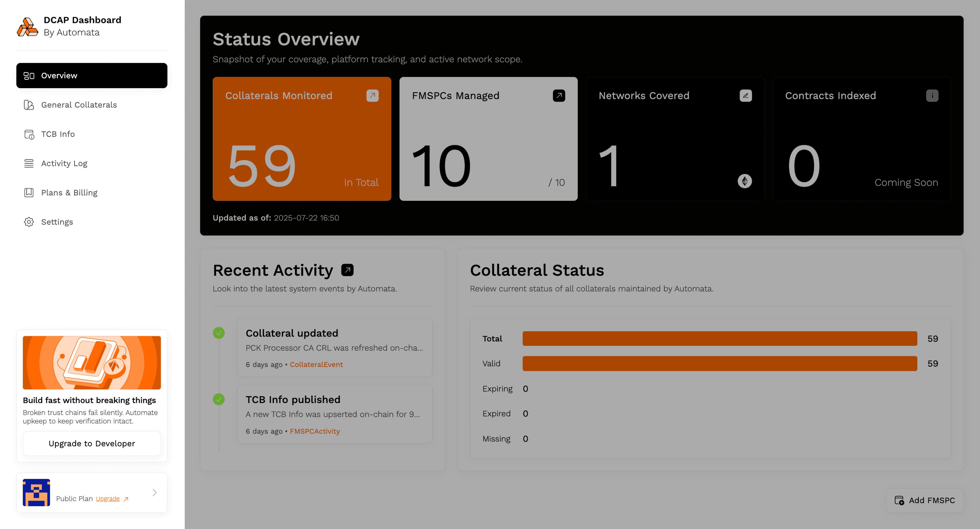Click the Upgrade link next to Public Plan
The image size is (980, 529).
[108, 498]
